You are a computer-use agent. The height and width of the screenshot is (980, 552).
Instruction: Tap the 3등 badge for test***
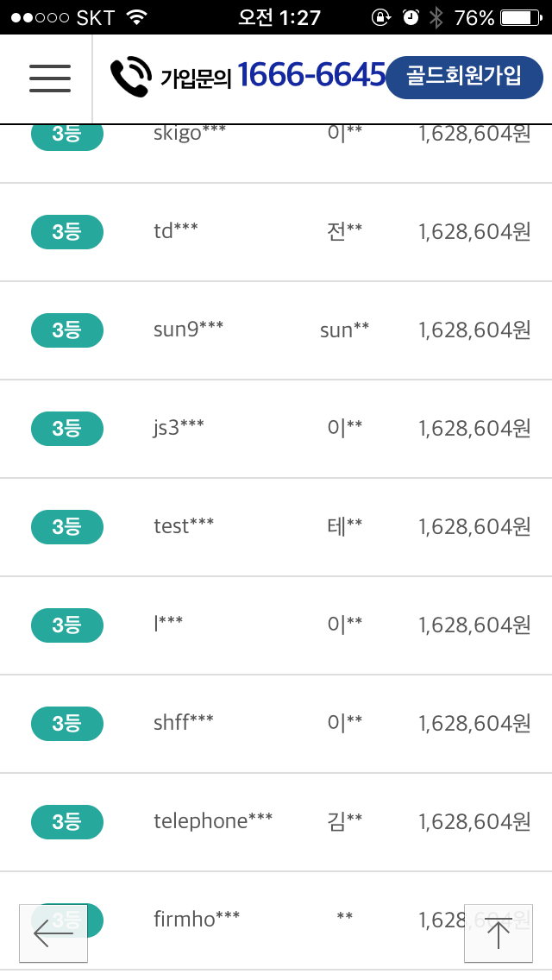click(x=67, y=527)
